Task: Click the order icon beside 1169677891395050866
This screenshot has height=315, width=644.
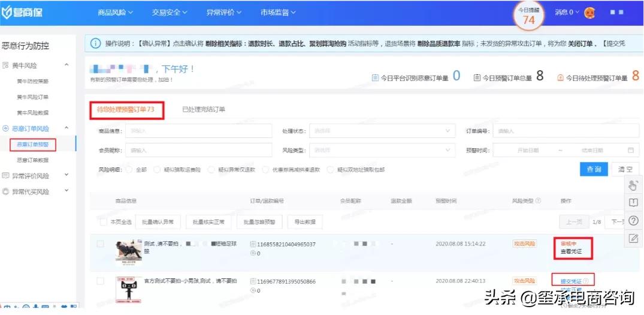Action: [x=253, y=281]
